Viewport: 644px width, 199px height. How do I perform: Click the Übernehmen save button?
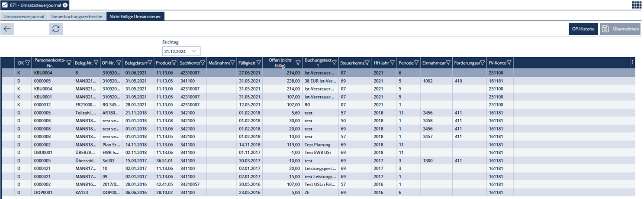620,29
